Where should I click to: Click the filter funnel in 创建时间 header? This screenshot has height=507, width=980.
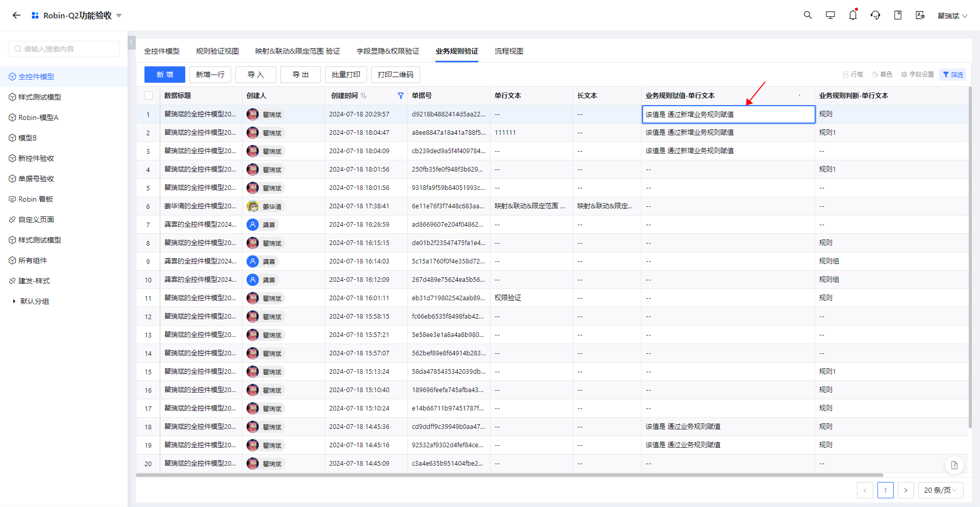(401, 95)
